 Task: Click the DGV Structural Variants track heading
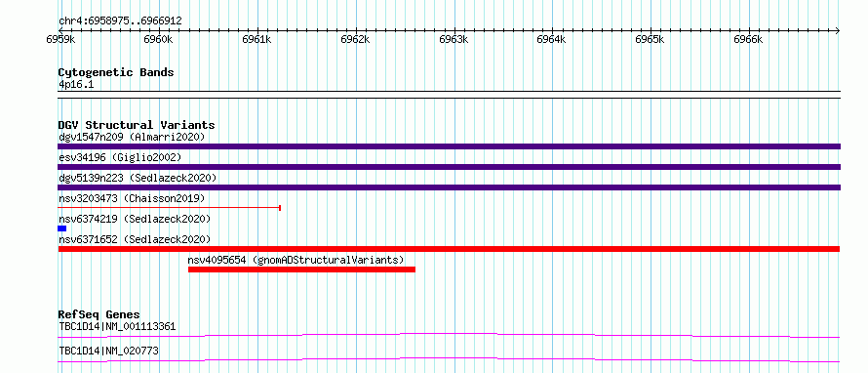[x=137, y=125]
